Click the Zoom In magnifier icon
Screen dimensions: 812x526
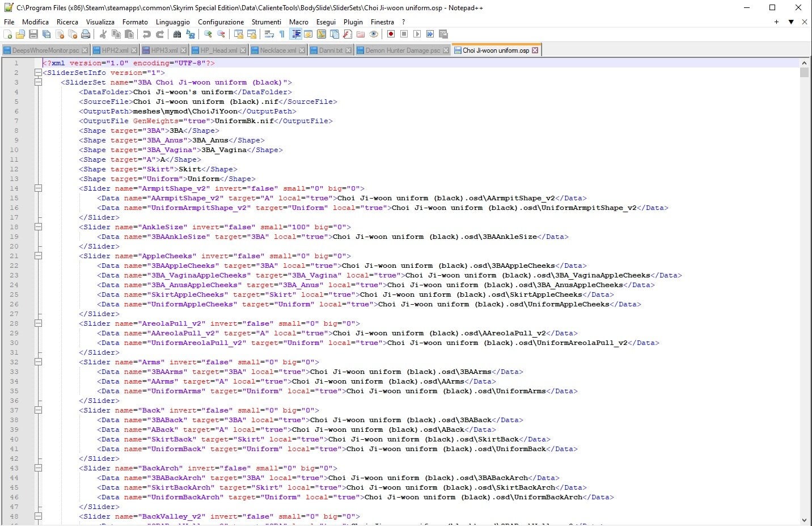point(208,34)
